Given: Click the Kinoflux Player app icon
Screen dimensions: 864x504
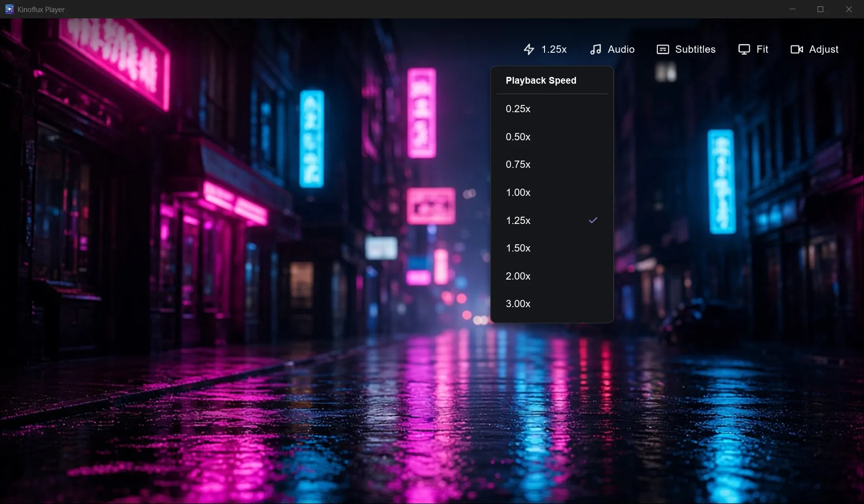Looking at the screenshot, I should [x=9, y=9].
